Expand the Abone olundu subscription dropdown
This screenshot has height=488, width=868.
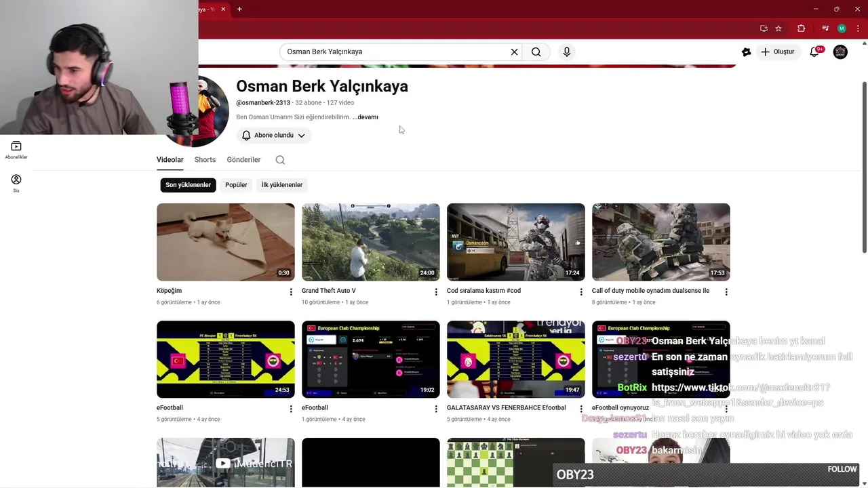click(x=274, y=136)
